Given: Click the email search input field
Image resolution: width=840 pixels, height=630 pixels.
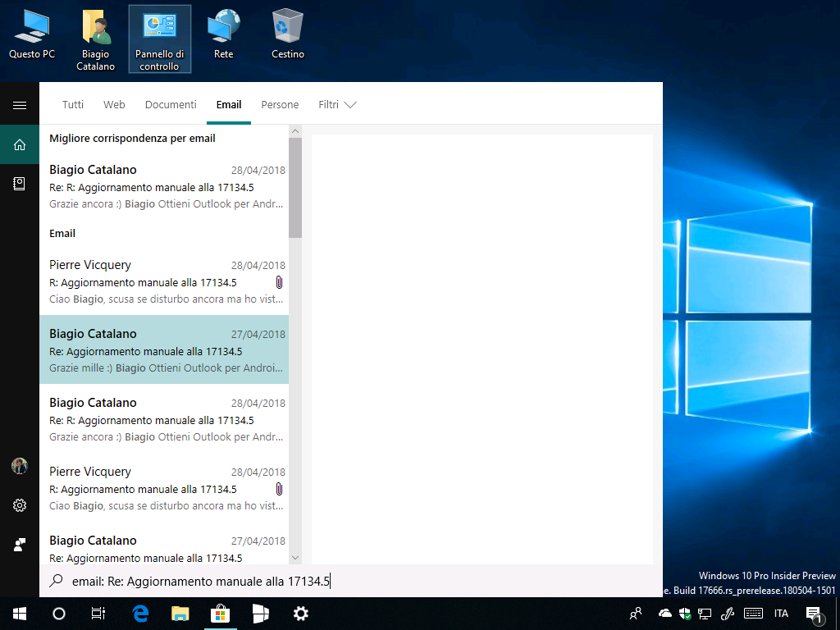Looking at the screenshot, I should pyautogui.click(x=351, y=581).
